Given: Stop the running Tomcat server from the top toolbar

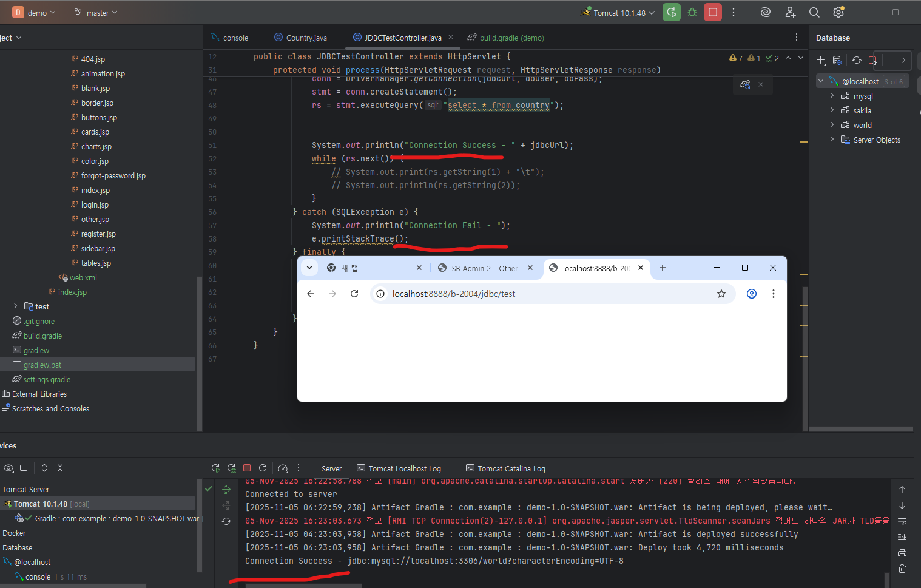Looking at the screenshot, I should coord(713,12).
